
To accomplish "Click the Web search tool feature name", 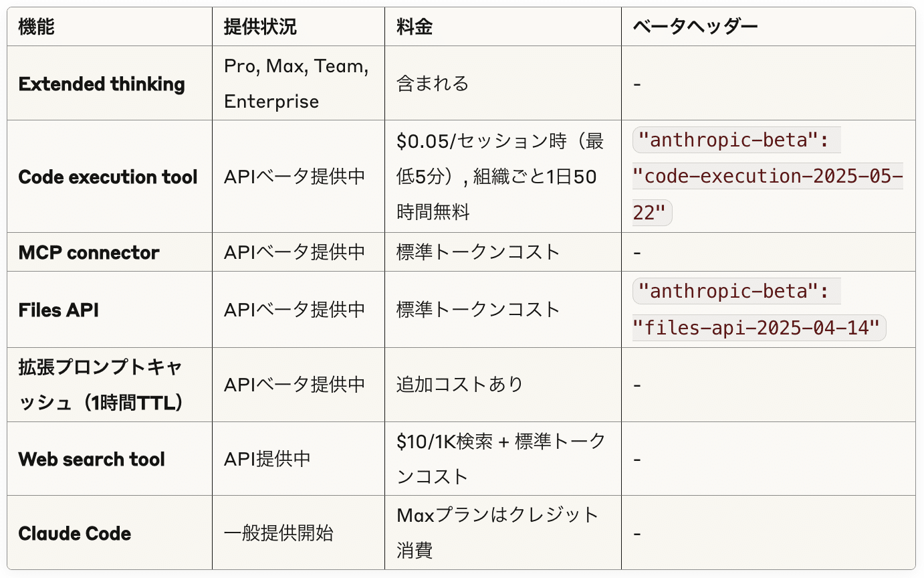I will click(92, 460).
